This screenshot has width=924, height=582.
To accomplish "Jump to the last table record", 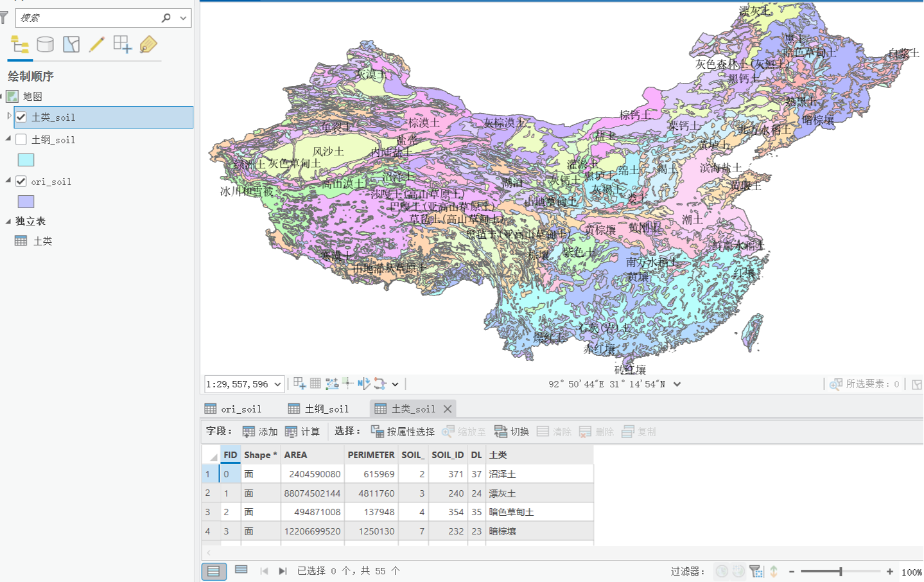I will pyautogui.click(x=283, y=571).
